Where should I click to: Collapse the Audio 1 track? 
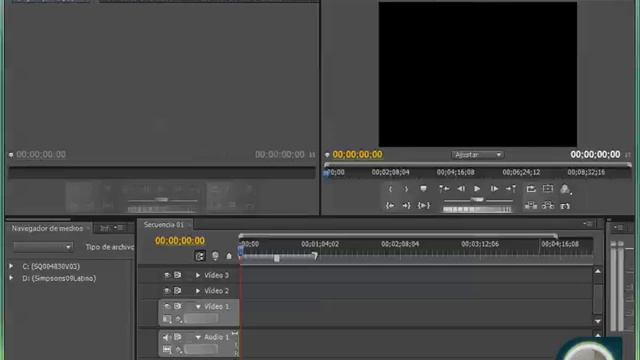198,338
